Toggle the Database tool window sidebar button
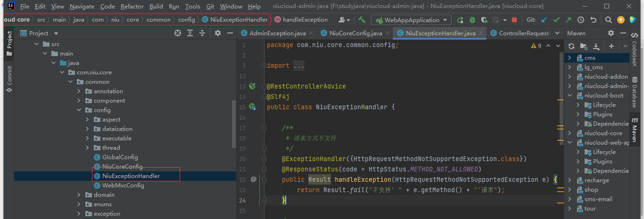 tap(635, 96)
